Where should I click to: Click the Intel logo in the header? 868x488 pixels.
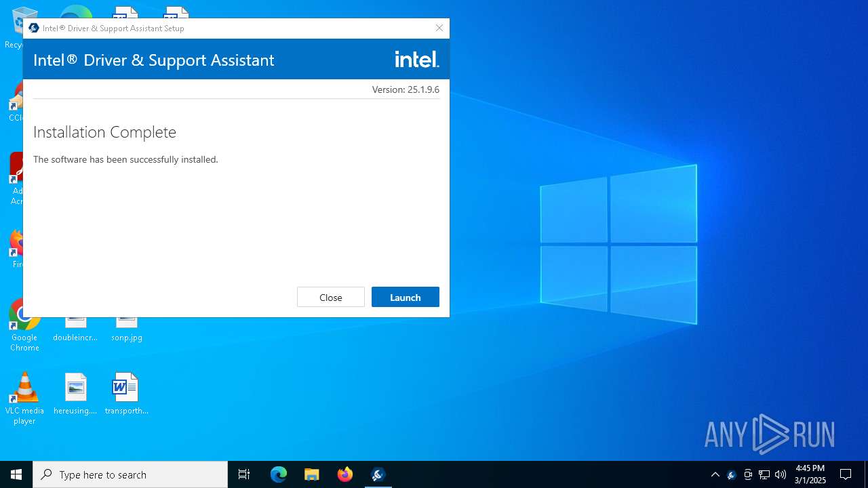pos(417,60)
